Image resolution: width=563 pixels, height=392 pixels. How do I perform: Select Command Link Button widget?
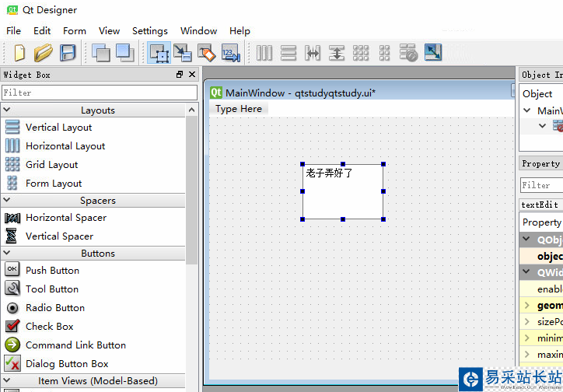(x=75, y=345)
